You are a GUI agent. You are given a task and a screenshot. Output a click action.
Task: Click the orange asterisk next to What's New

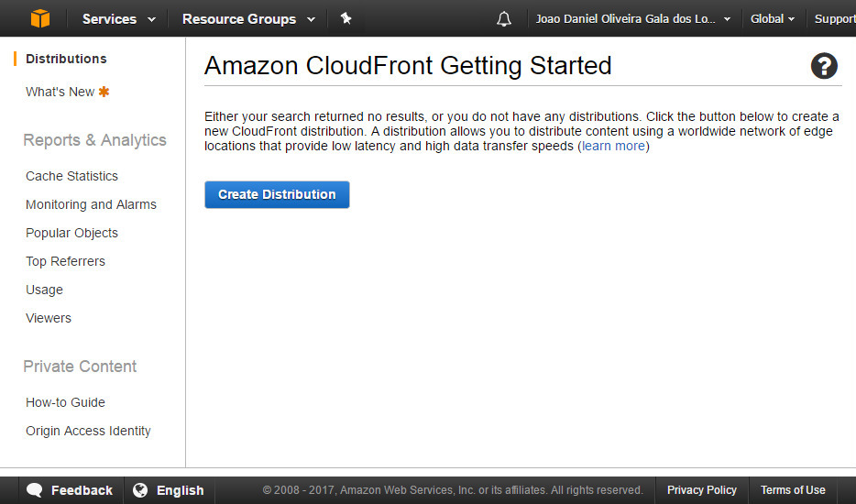pyautogui.click(x=104, y=92)
